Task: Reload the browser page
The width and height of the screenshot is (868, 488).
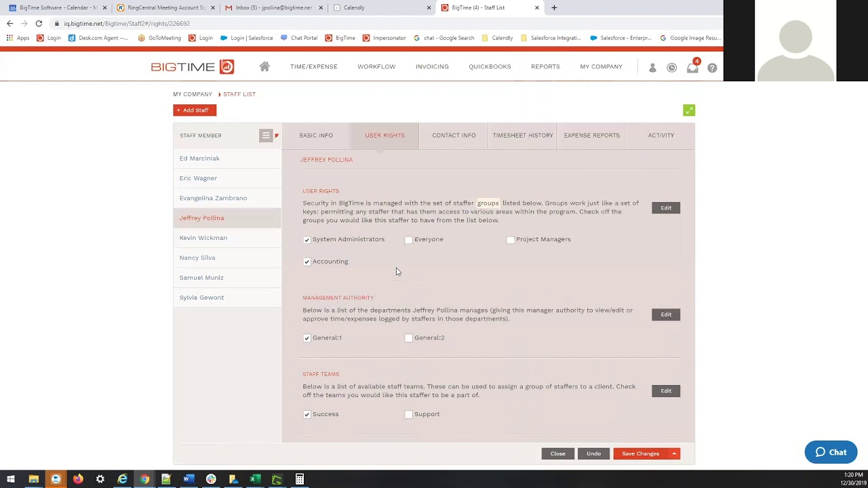Action: (x=39, y=24)
